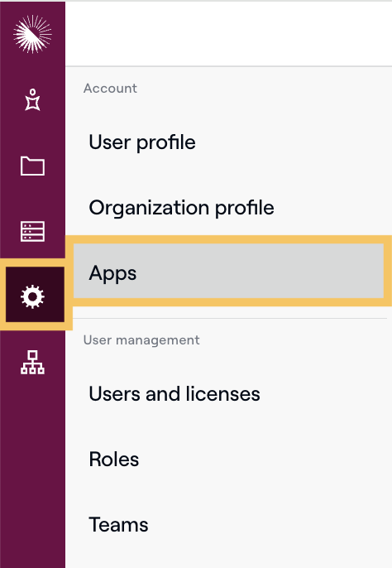Navigate to the Roles page
392x568 pixels.
point(113,460)
